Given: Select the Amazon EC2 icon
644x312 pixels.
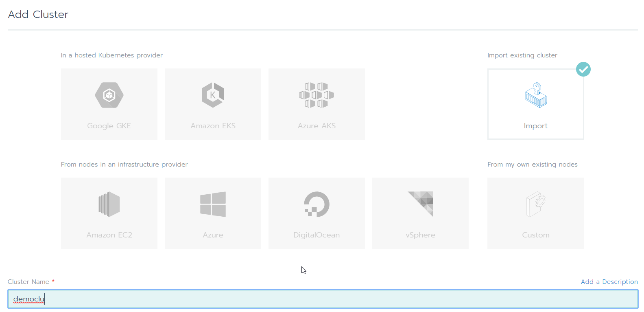Looking at the screenshot, I should pos(109,204).
